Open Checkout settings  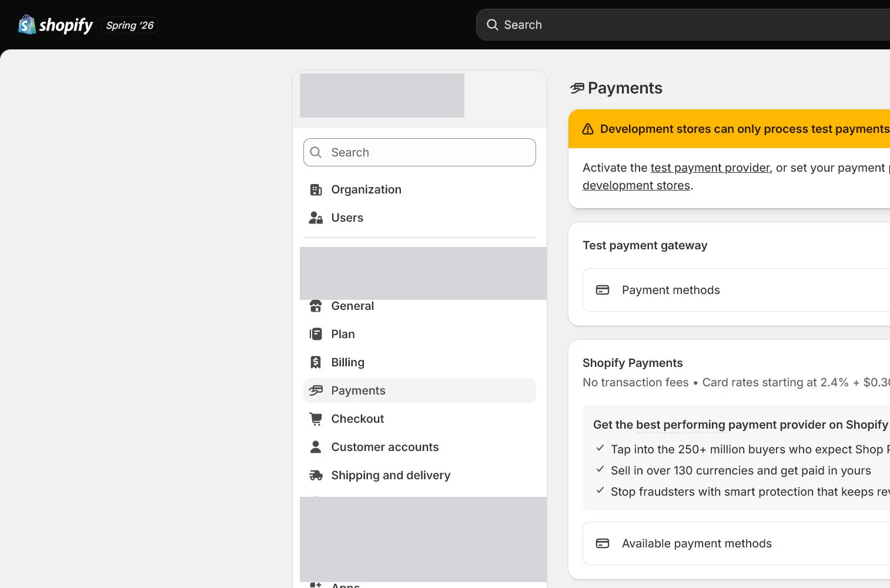tap(420, 419)
